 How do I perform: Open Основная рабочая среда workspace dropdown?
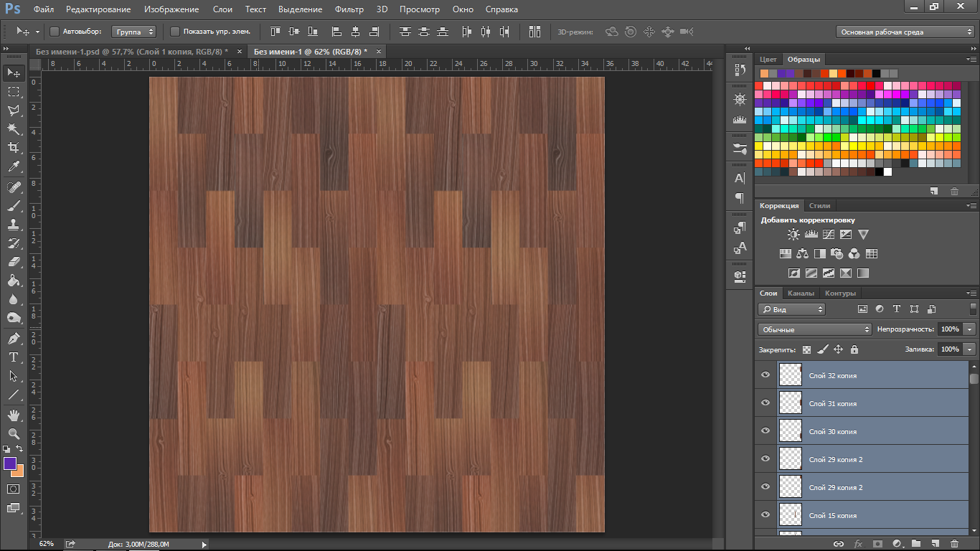[x=905, y=32]
